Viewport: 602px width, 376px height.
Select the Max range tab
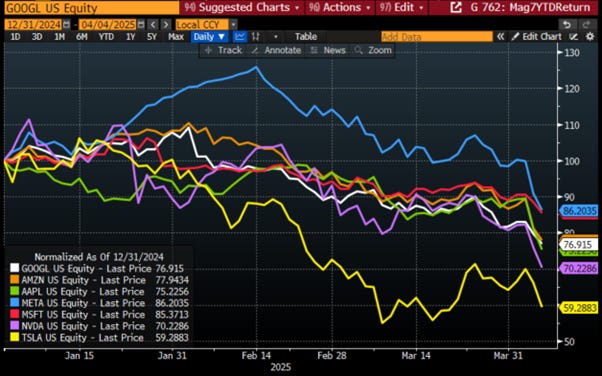[175, 37]
